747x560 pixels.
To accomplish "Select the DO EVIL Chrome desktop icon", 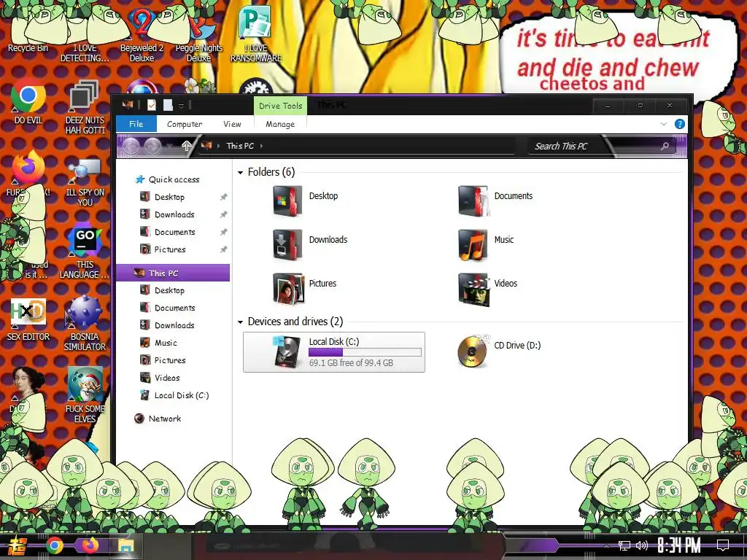I will click(28, 102).
